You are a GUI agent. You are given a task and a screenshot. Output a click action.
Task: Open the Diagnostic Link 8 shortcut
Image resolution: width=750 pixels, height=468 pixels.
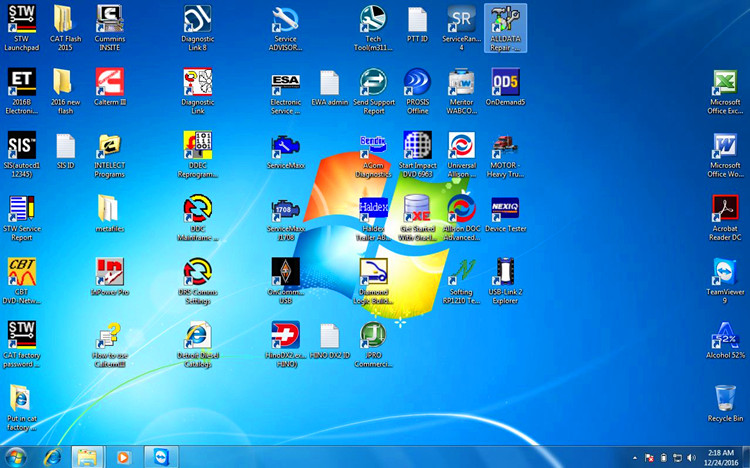(x=198, y=28)
